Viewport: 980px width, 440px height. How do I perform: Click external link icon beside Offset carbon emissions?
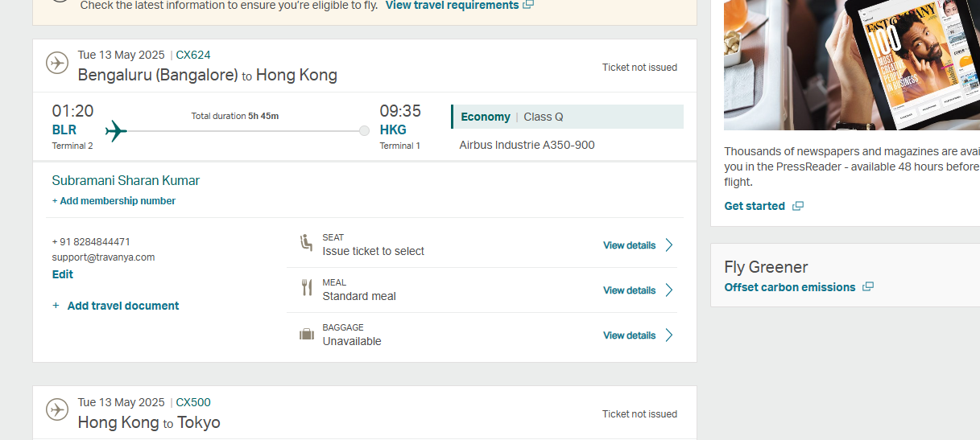tap(867, 287)
